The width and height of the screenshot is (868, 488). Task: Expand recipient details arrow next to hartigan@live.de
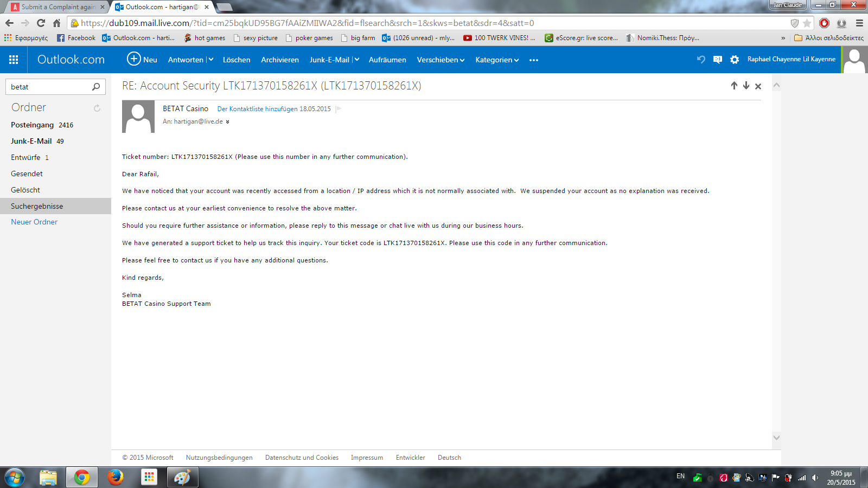pos(227,122)
